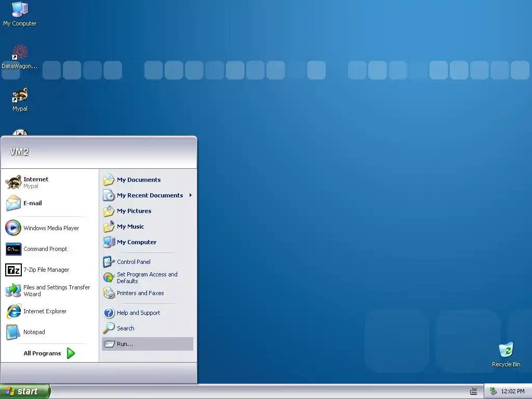Click the All Programs text
532x399 pixels.
click(43, 353)
